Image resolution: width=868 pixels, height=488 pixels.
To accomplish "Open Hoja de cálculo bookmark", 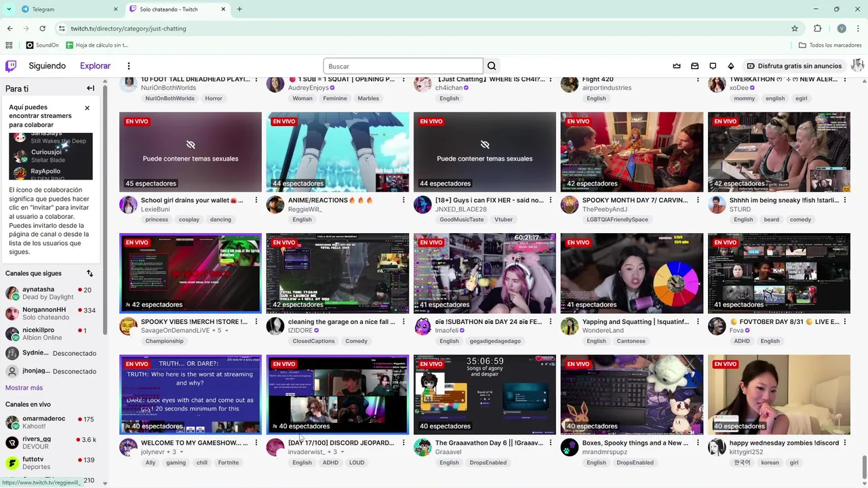I will point(97,45).
